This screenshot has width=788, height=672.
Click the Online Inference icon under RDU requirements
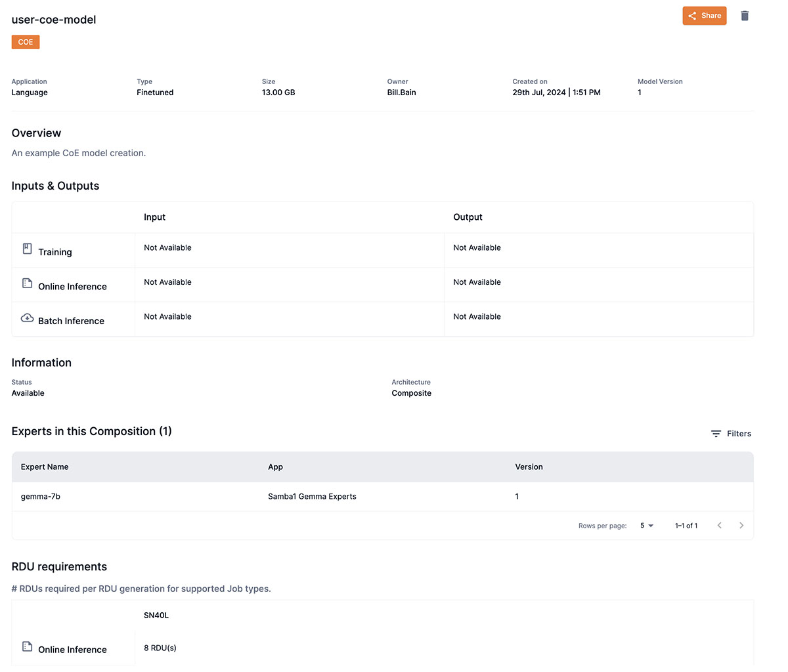(27, 645)
